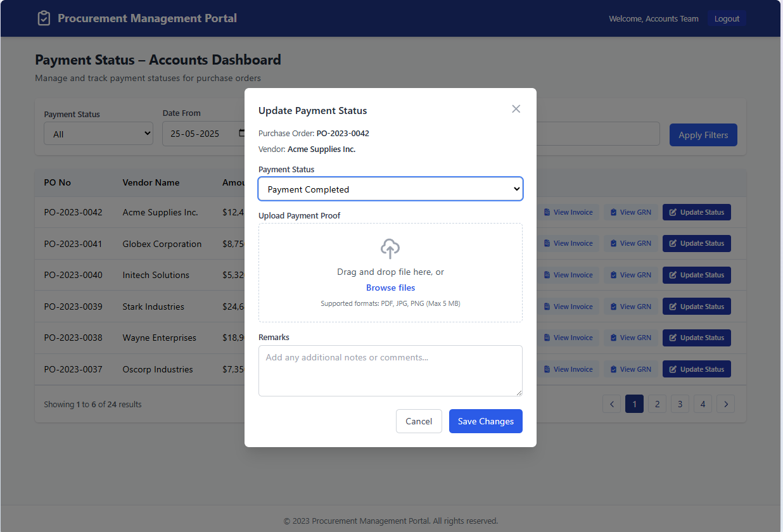
Task: Close the Update Payment Status dialog
Action: [516, 109]
